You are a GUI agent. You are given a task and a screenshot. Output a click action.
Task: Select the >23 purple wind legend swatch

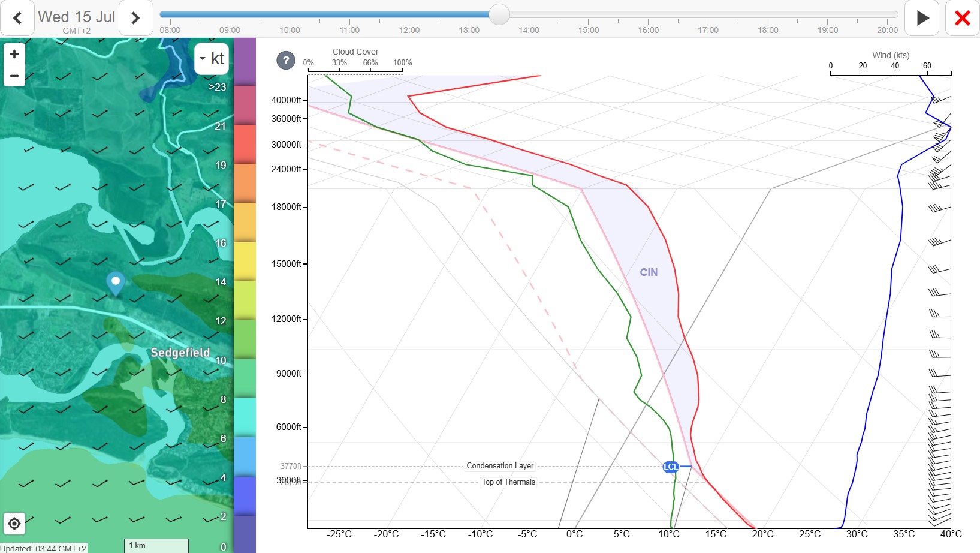pos(245,62)
